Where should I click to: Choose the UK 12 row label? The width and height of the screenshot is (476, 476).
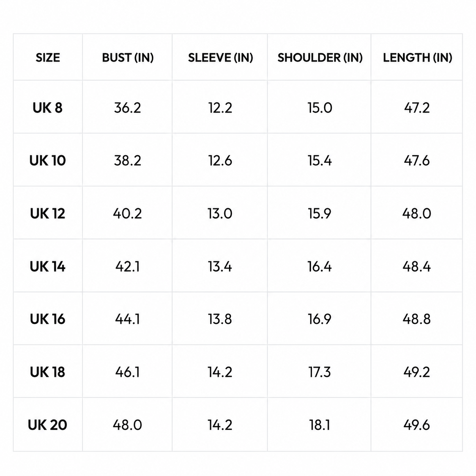point(47,214)
